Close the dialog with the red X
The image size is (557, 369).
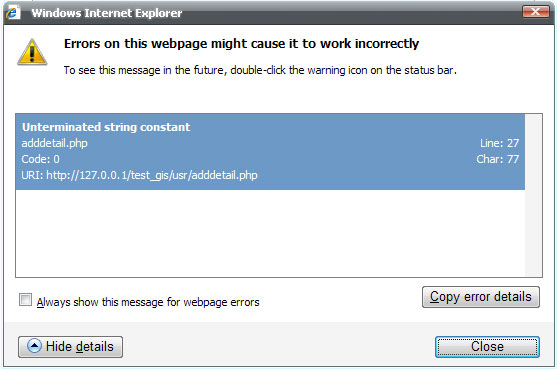pos(536,12)
